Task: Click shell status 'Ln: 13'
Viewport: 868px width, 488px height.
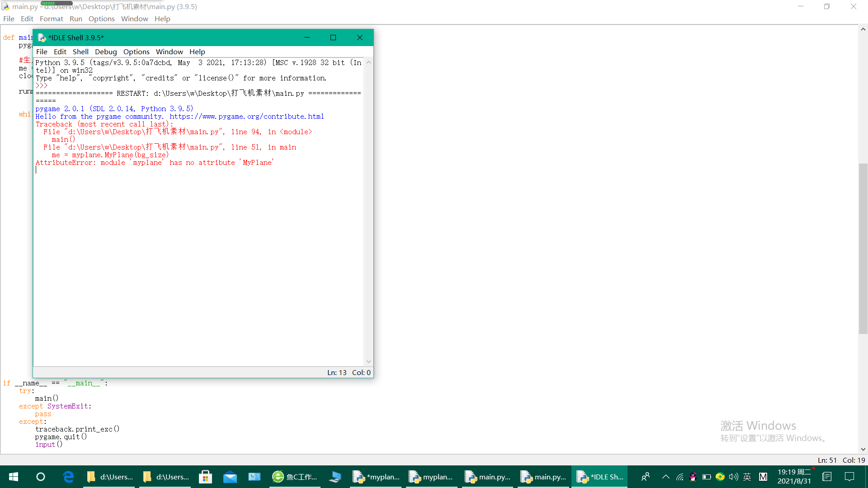Action: [337, 372]
